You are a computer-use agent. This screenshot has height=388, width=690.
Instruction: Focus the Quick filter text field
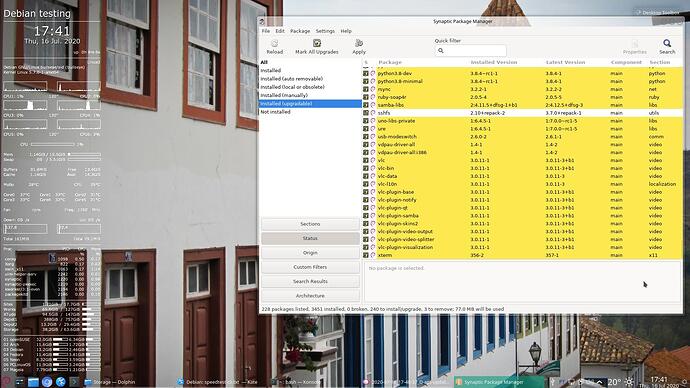pos(470,51)
